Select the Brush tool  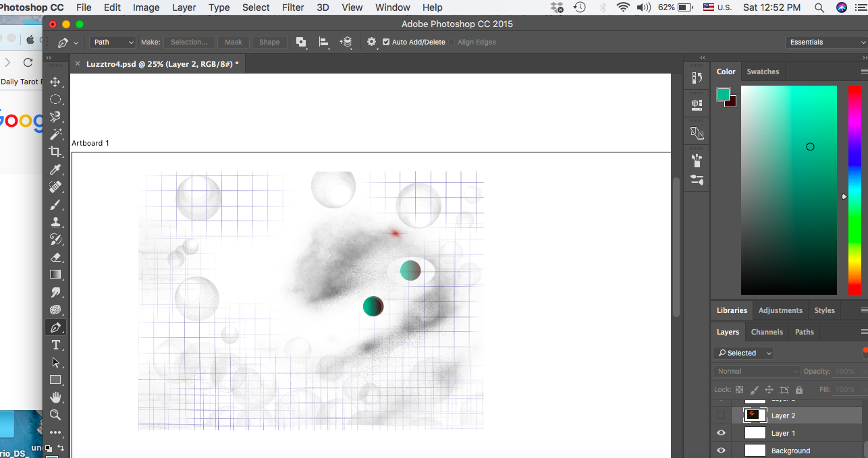click(56, 204)
